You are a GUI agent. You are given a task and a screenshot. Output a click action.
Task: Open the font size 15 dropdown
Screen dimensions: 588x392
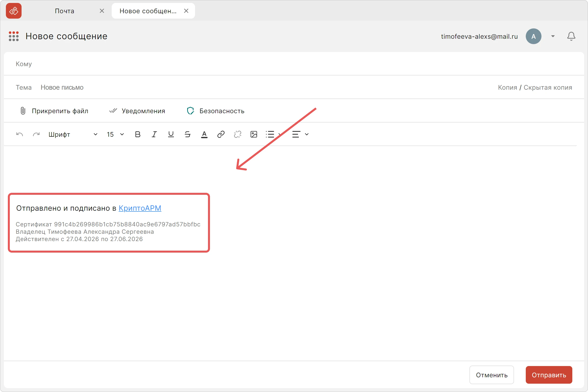[x=115, y=135]
